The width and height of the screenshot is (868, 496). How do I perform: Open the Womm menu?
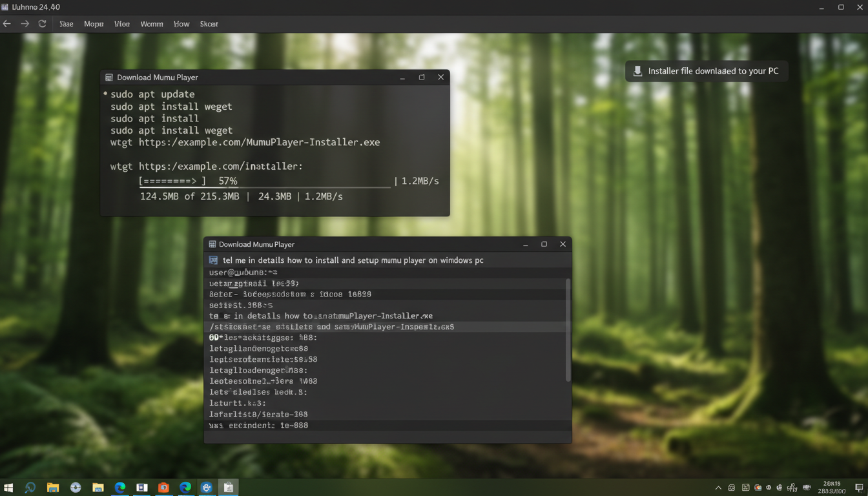[152, 24]
